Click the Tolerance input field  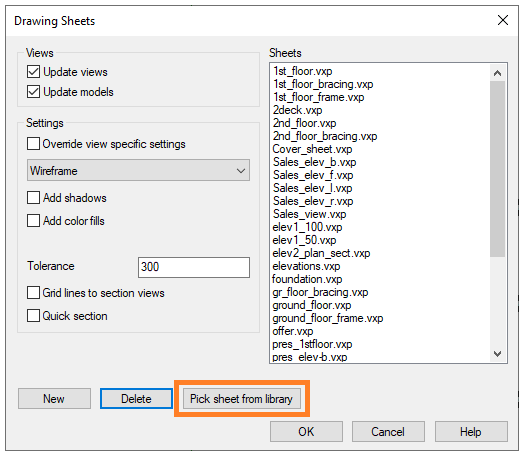point(194,267)
